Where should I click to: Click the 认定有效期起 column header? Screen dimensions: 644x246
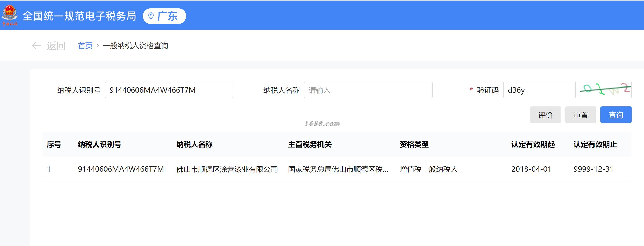(x=533, y=144)
